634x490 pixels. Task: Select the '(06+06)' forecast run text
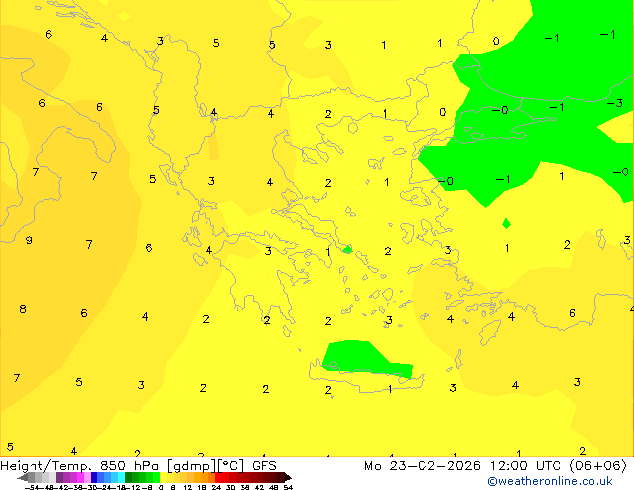coord(598,466)
